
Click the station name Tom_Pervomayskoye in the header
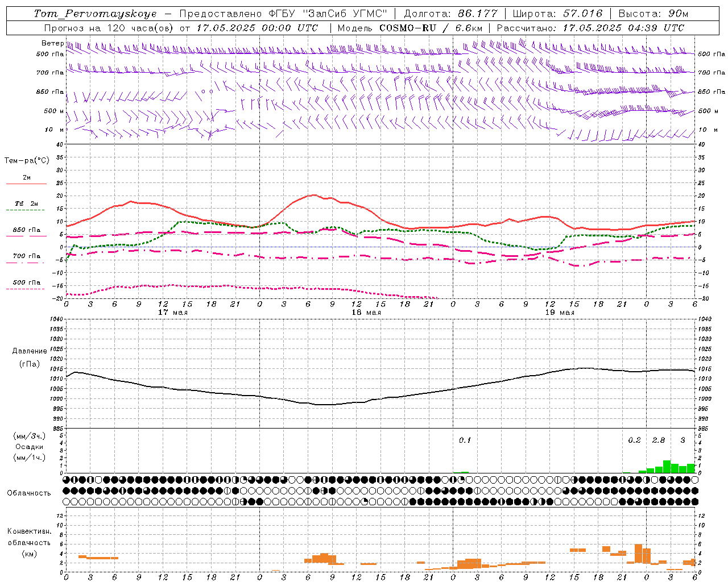point(96,14)
